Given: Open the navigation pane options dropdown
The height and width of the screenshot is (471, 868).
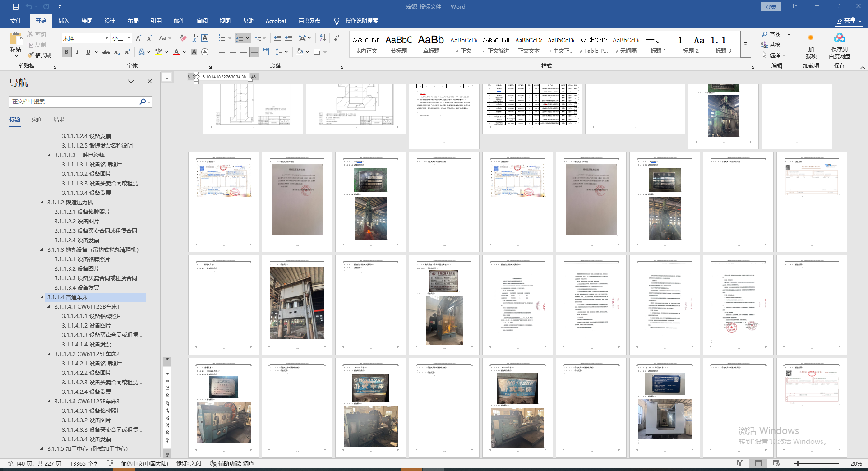Looking at the screenshot, I should click(131, 82).
